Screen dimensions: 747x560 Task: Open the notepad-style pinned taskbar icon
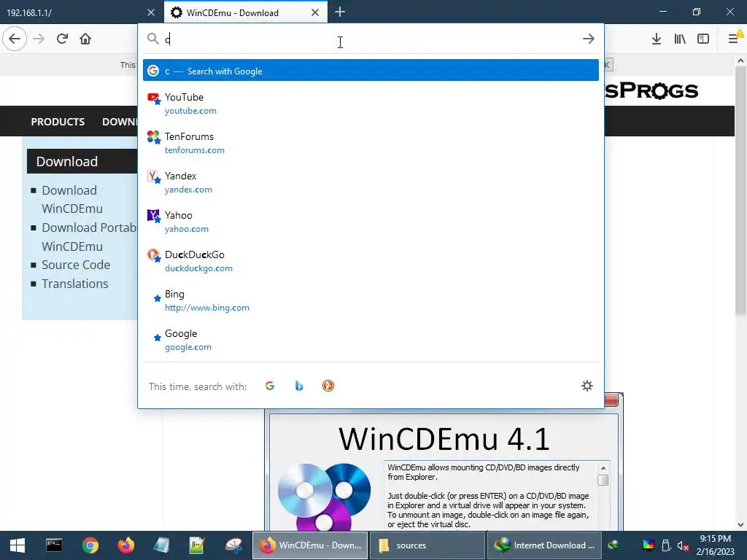click(161, 545)
